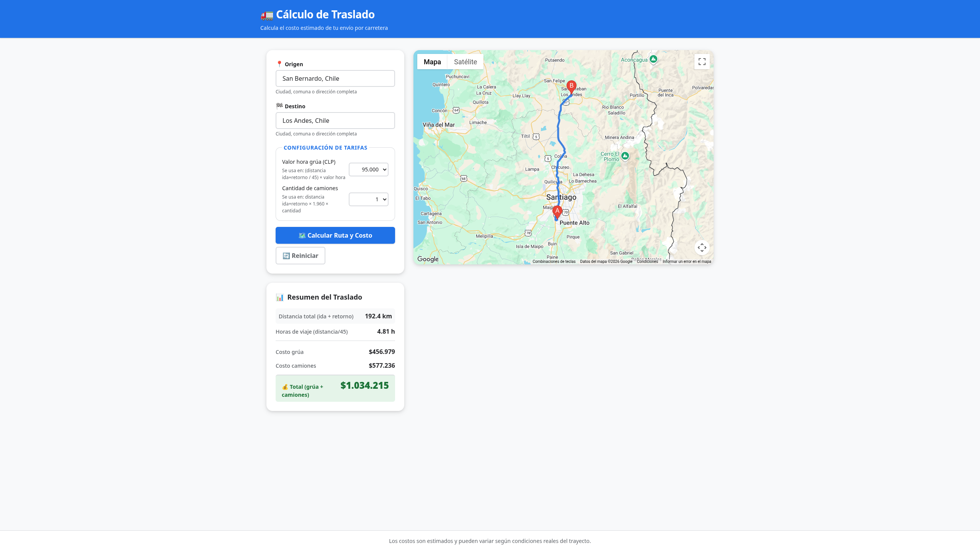Click the Cerro El Plomo mountain icon

(625, 156)
